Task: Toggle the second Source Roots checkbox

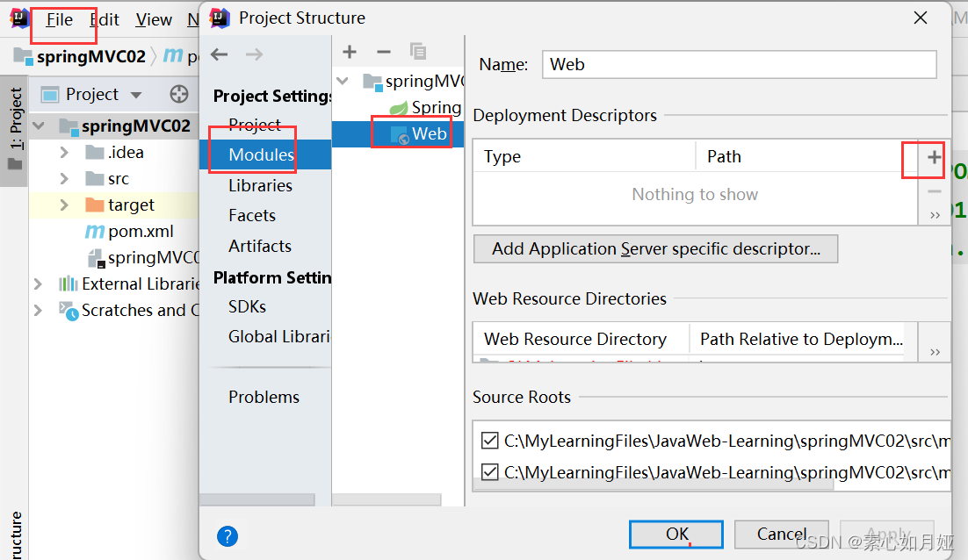Action: [489, 472]
